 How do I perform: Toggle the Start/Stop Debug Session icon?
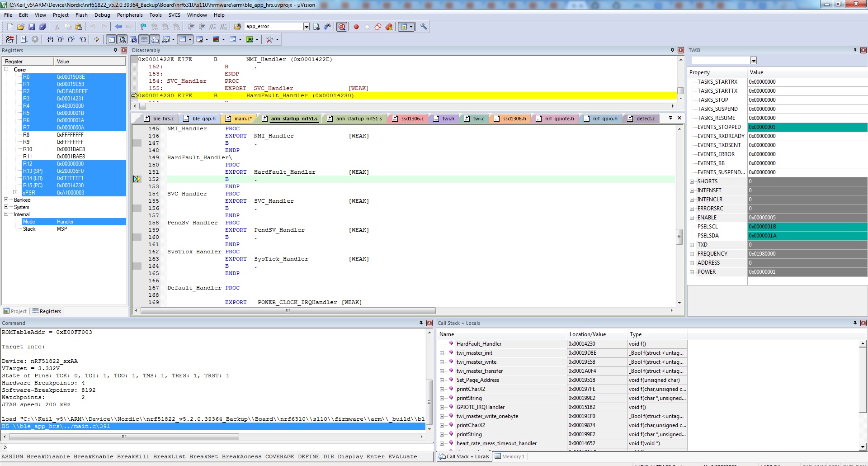coord(342,27)
